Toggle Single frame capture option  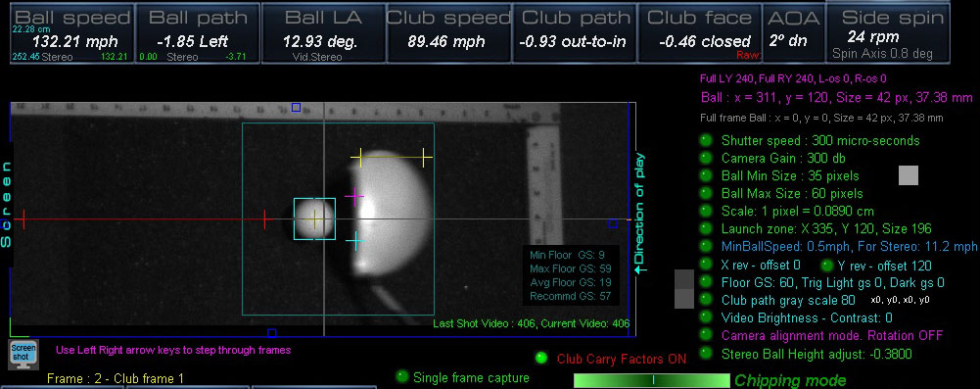tap(401, 376)
